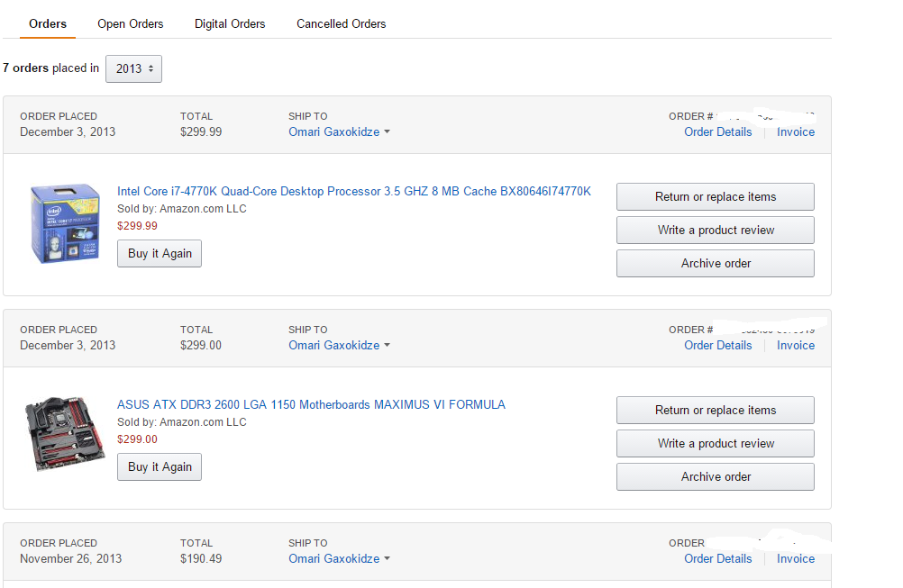View Order Details for the $299.99 order
Viewport: 903px width, 588px height.
717,131
